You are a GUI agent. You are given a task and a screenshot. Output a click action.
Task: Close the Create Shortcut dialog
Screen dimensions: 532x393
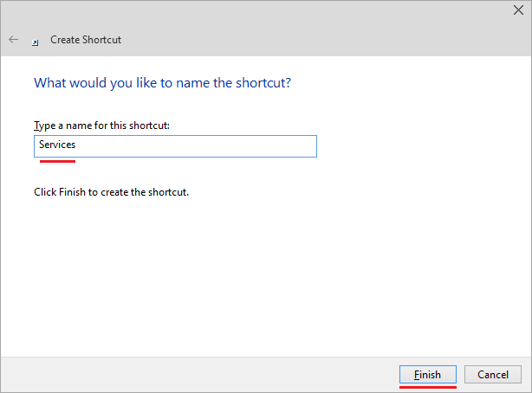518,10
